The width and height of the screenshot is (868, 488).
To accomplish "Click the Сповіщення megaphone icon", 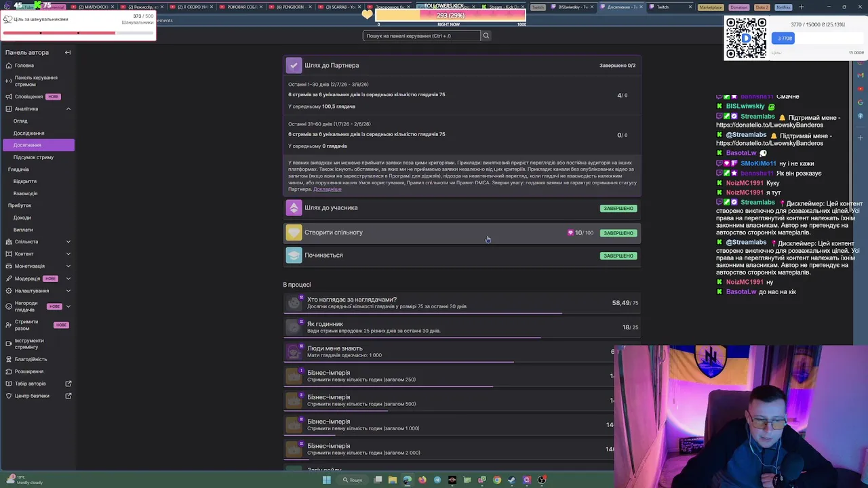I will coord(9,96).
